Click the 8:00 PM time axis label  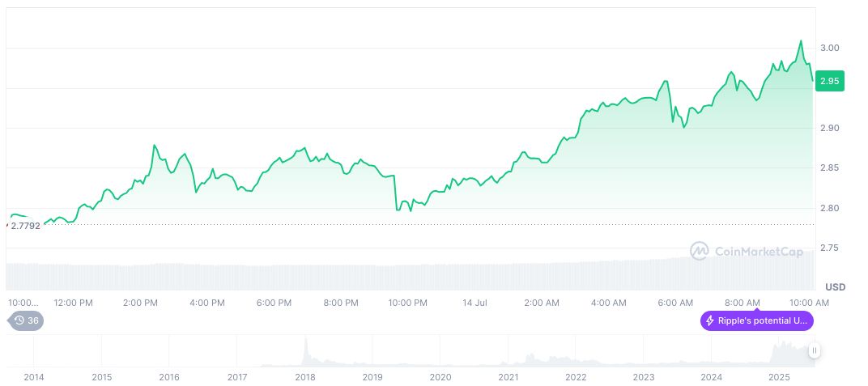point(340,303)
